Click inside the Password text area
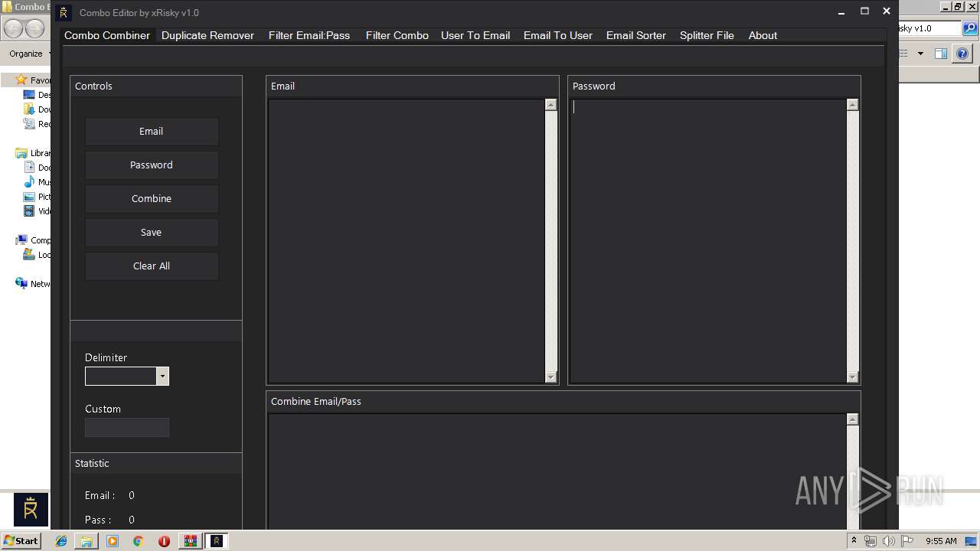The height and width of the screenshot is (551, 980). [x=708, y=241]
